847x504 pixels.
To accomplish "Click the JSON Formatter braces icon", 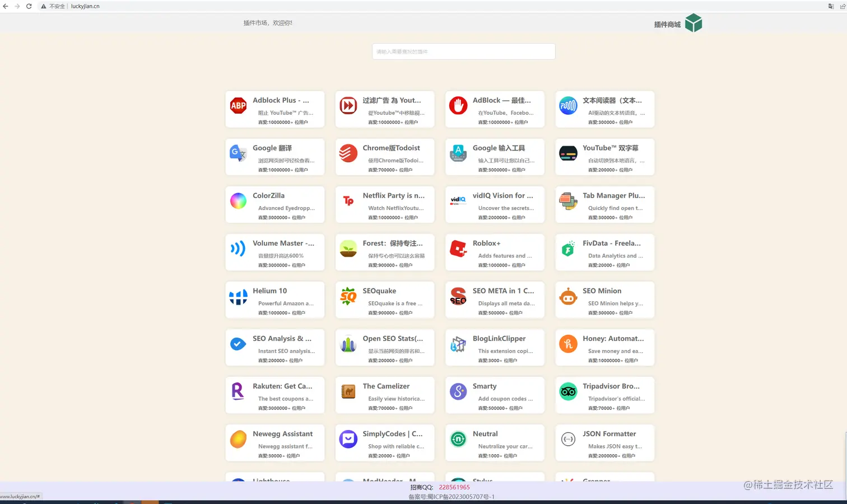I will 568,438.
